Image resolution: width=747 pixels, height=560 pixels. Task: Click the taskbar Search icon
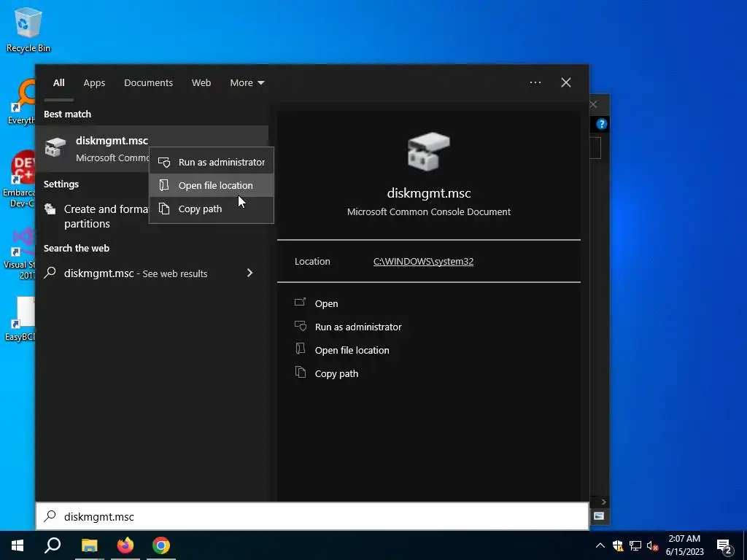[53, 545]
